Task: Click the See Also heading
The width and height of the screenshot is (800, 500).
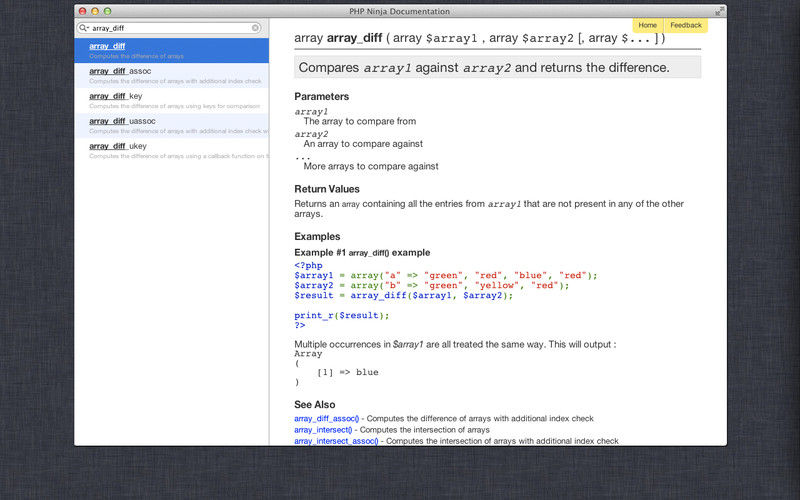Action: click(x=314, y=405)
